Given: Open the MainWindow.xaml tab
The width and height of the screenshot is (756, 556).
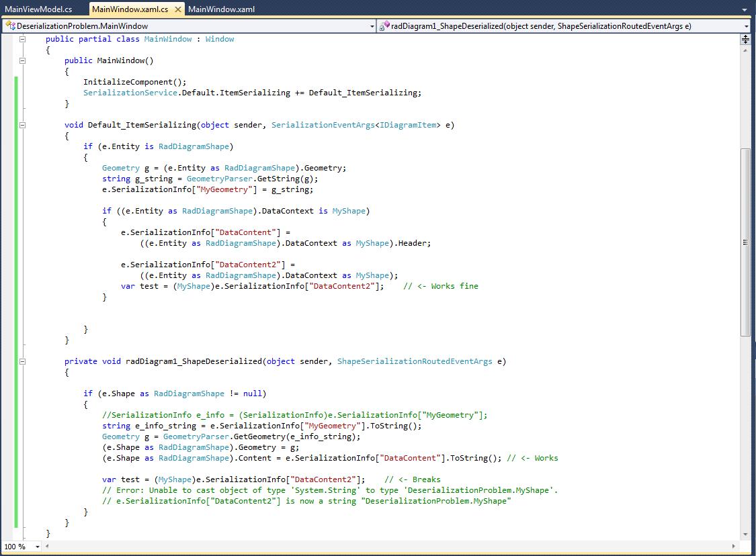Looking at the screenshot, I should tap(221, 9).
